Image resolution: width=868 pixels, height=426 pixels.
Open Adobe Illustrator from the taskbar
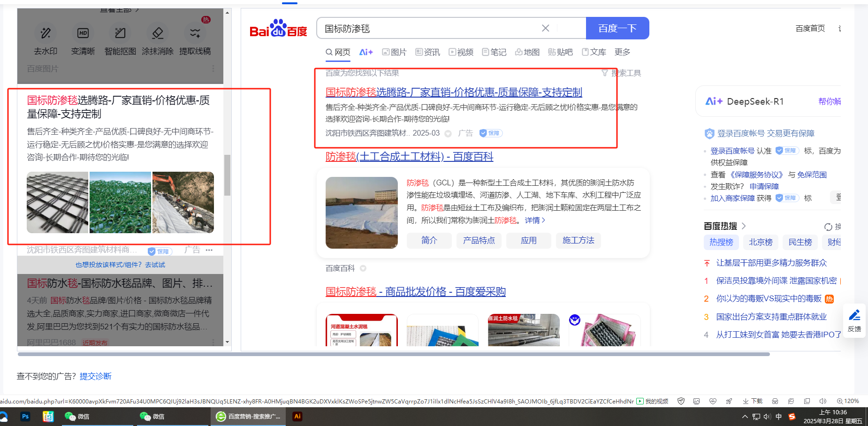297,416
